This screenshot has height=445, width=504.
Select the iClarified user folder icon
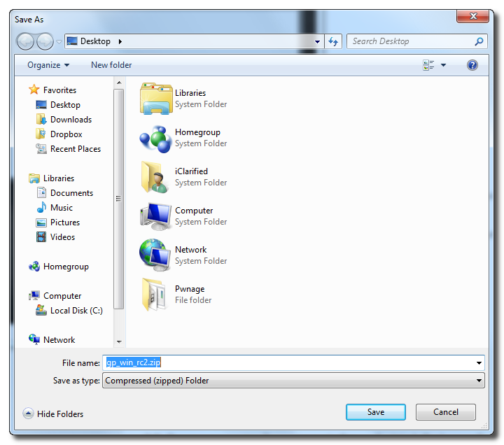[x=155, y=177]
